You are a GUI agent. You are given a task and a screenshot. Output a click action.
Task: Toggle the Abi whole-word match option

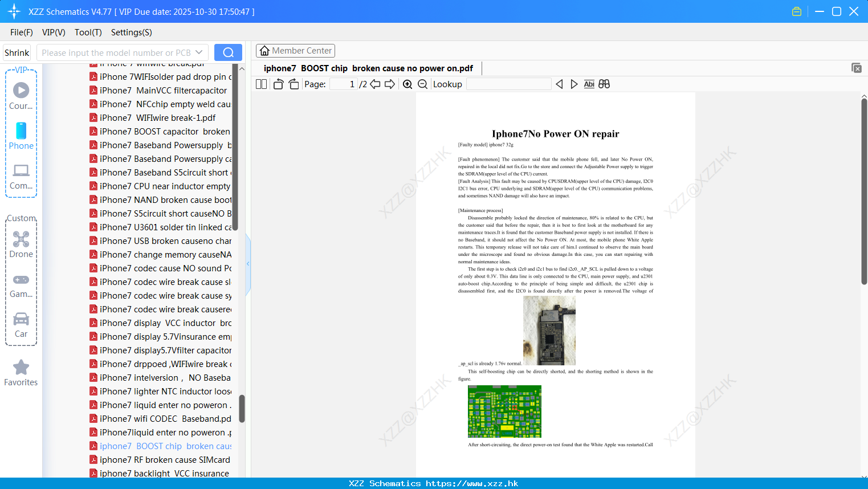click(x=589, y=84)
